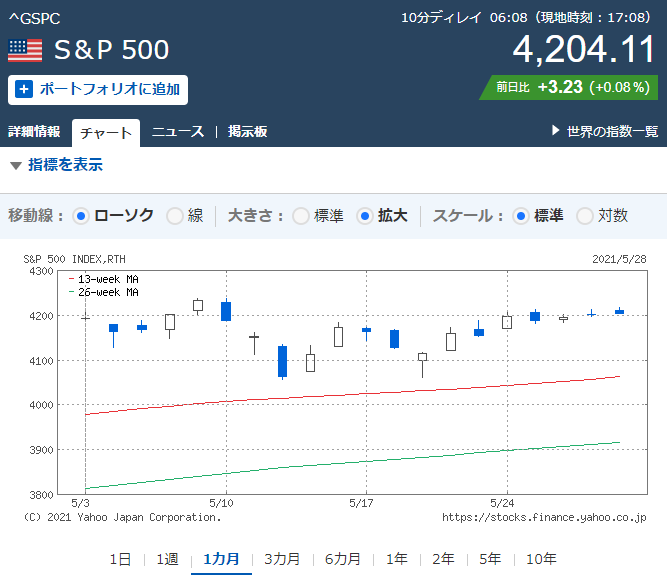This screenshot has width=667, height=579.
Task: Select the 6カ月 chart range
Action: tap(343, 559)
